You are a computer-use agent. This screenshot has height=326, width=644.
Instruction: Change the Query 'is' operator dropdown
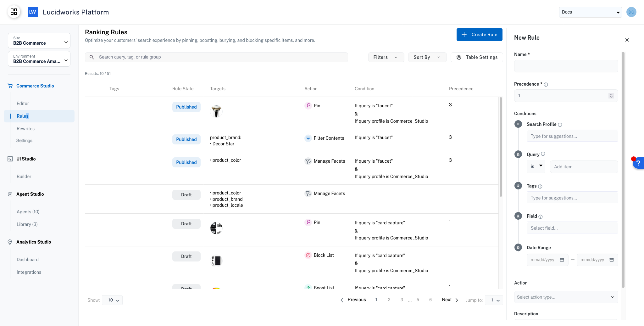click(x=536, y=166)
